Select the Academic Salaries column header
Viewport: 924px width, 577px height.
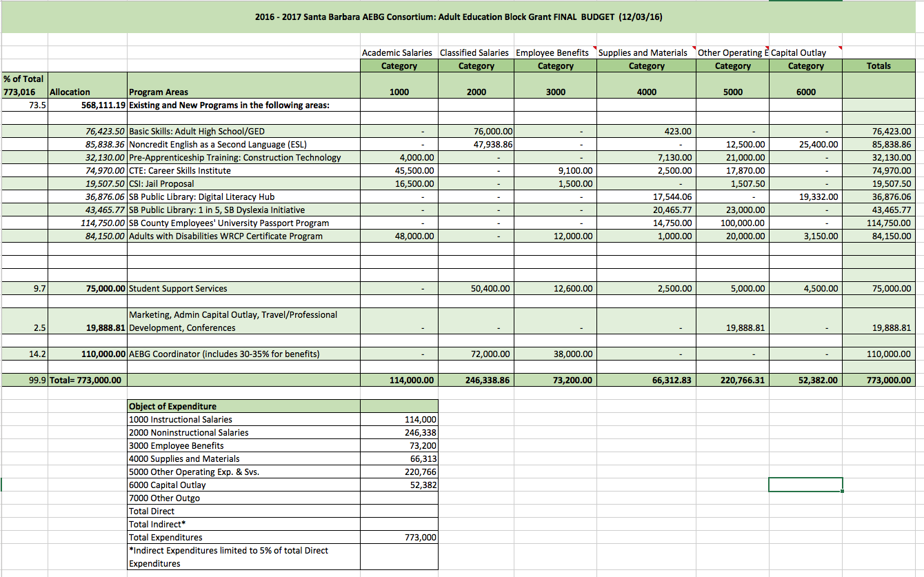[398, 52]
